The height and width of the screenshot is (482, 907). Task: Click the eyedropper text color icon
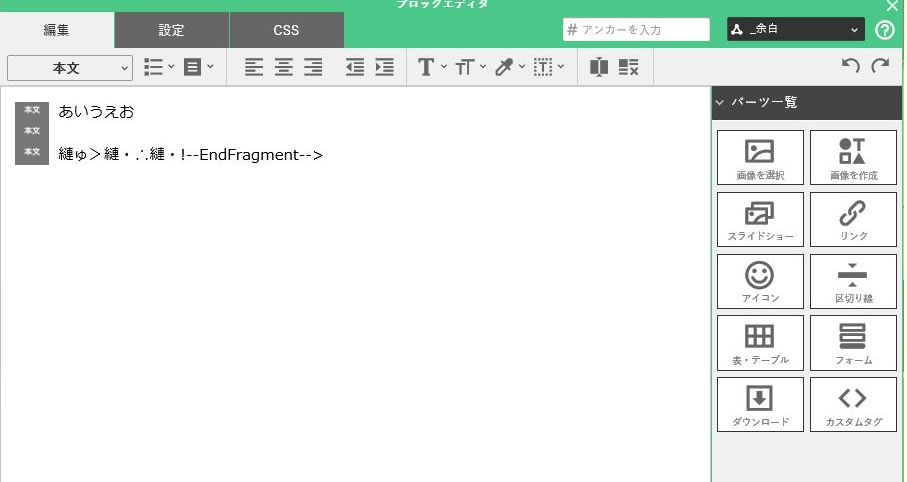pyautogui.click(x=504, y=67)
